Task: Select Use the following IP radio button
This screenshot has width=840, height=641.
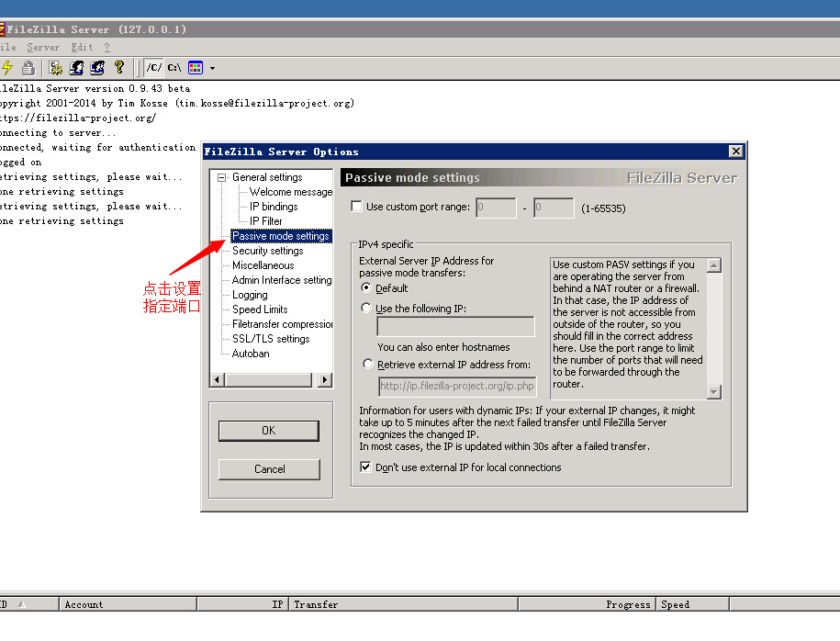Action: tap(366, 309)
